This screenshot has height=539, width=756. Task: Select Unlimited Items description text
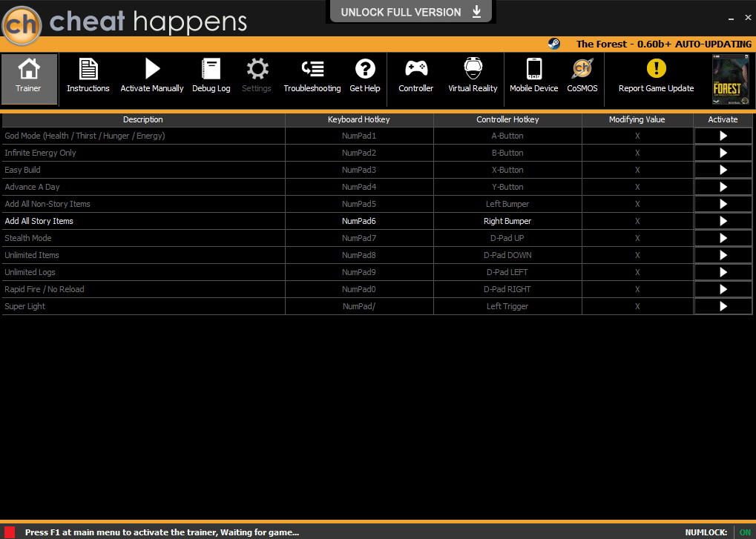[x=32, y=255]
